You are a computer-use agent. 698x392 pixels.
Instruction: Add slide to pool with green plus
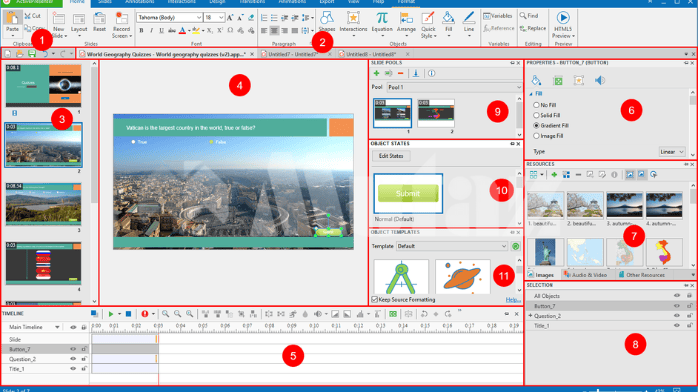(x=376, y=73)
